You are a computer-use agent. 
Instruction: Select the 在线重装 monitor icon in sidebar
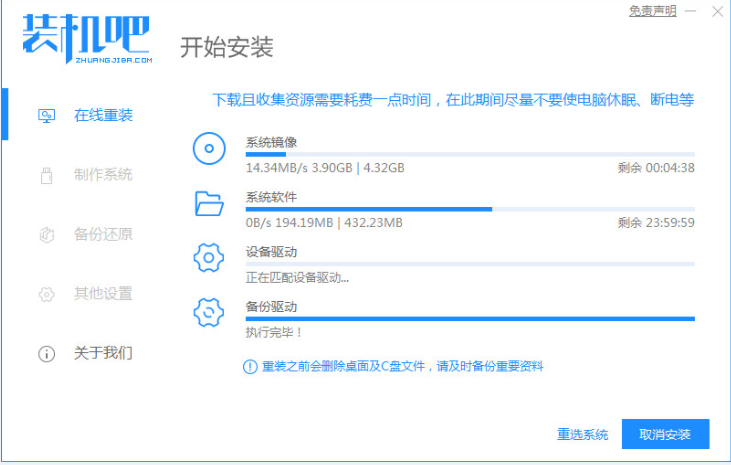pos(46,115)
